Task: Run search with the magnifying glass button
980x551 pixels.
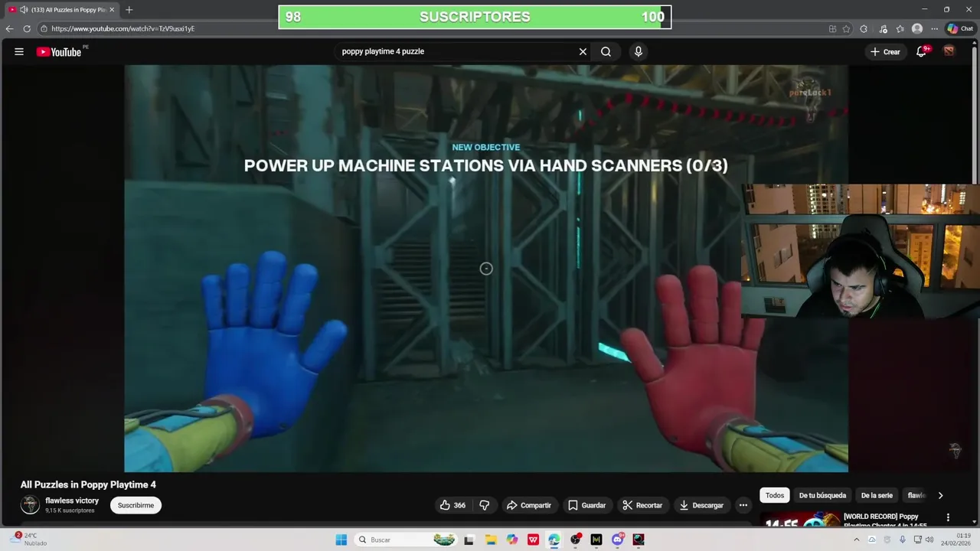Action: (606, 52)
